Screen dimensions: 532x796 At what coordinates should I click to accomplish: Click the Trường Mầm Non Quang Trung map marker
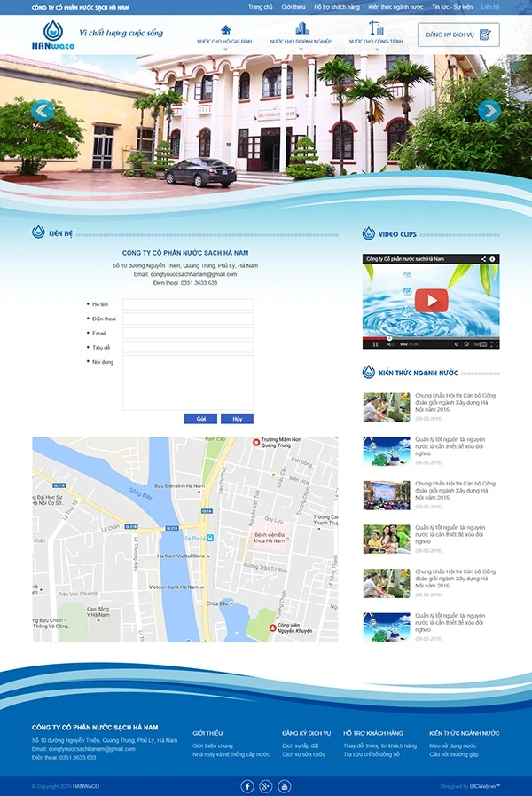pyautogui.click(x=256, y=442)
